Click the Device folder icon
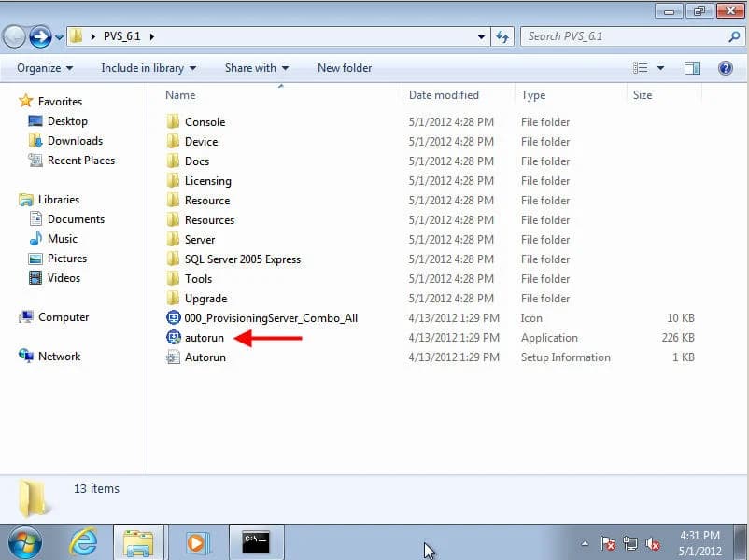This screenshot has width=749, height=560. (x=173, y=141)
